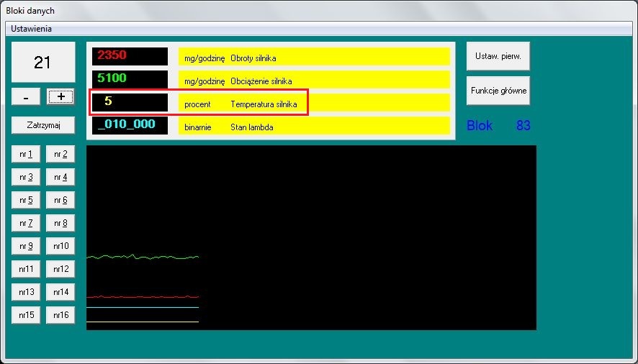Select block preset nr 2
Screen dimensions: 638x364
(x=60, y=154)
